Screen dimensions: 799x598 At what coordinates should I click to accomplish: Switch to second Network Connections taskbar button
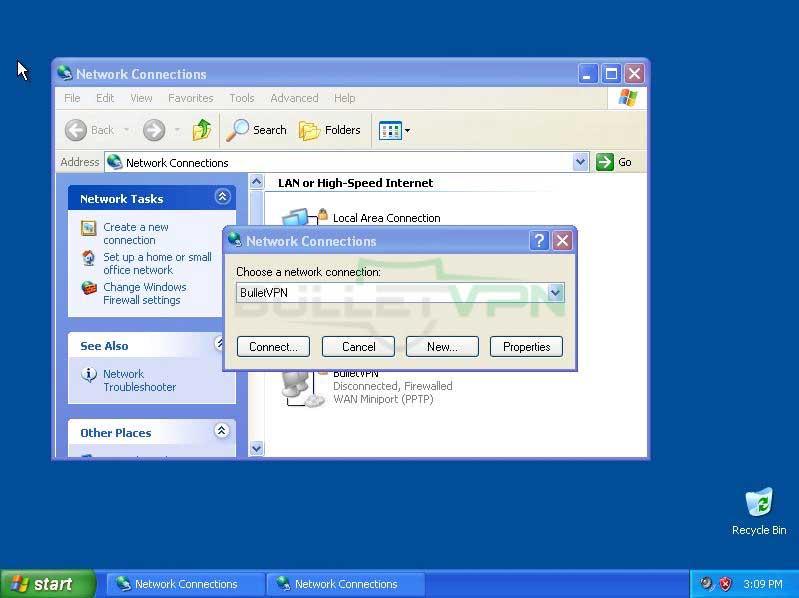(345, 584)
